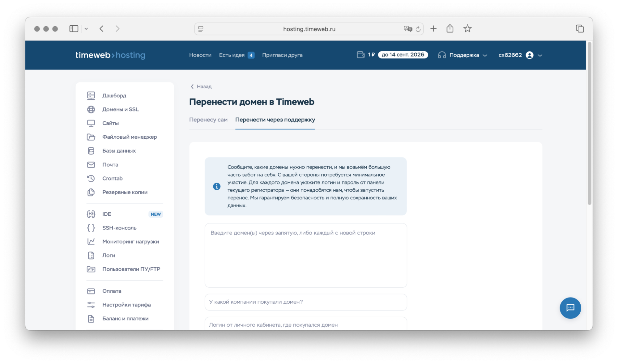
Task: Focus the Логин от личного кабинета field
Action: (x=306, y=324)
